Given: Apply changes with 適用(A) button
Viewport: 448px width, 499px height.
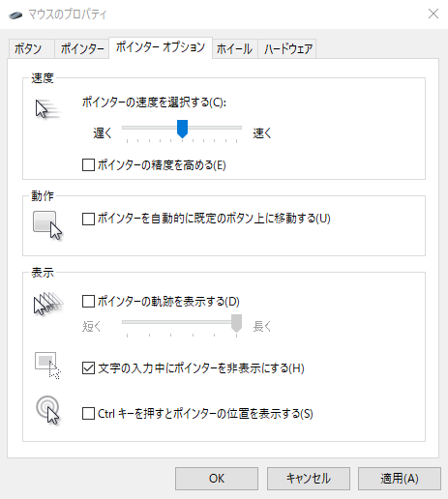Looking at the screenshot, I should 400,479.
